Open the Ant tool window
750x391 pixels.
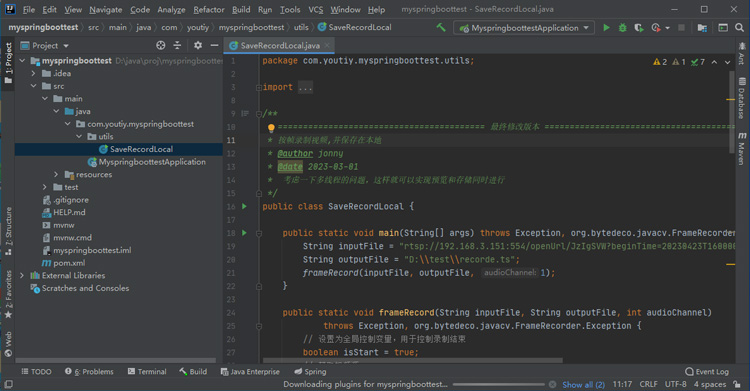741,54
